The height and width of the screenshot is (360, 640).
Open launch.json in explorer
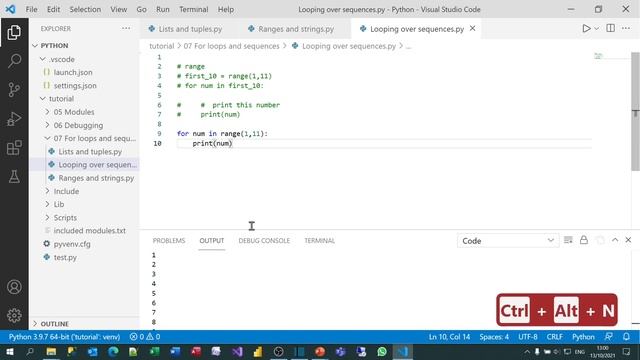point(85,72)
